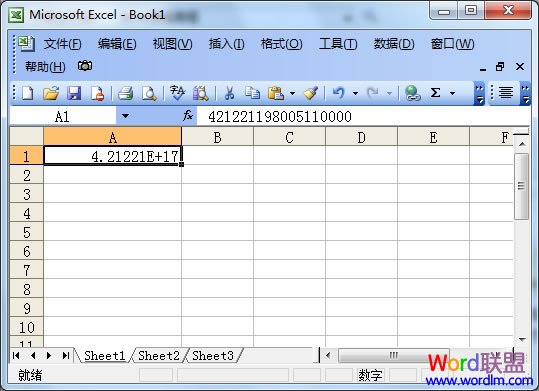Cut the selection with the scissors icon
Screen dimensions: 539x391
click(x=229, y=93)
